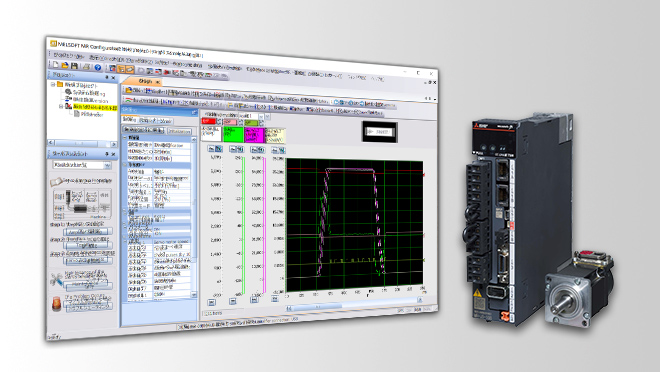Collapse the first section of the property grid
The height and width of the screenshot is (372, 660).
tap(125, 138)
